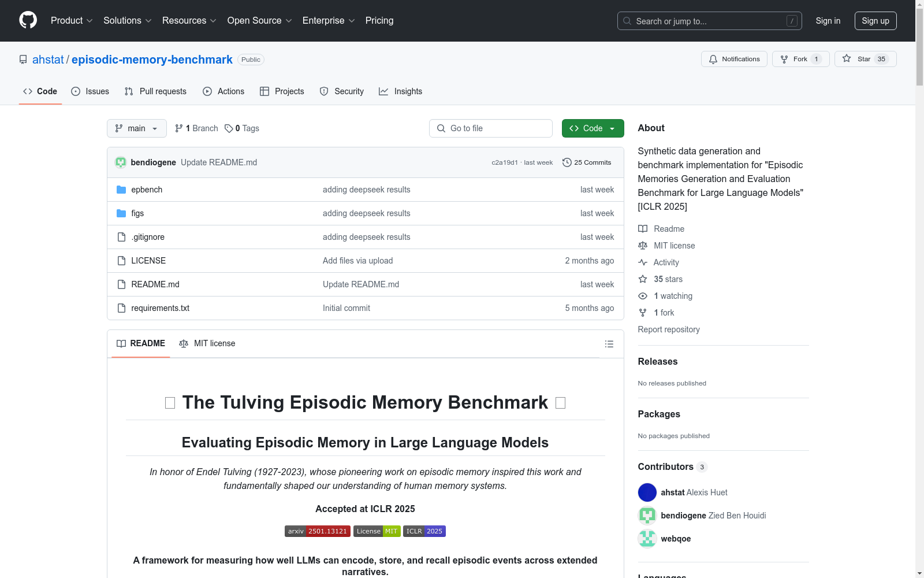924x578 pixels.
Task: Switch to the Issues tab
Action: pyautogui.click(x=90, y=91)
